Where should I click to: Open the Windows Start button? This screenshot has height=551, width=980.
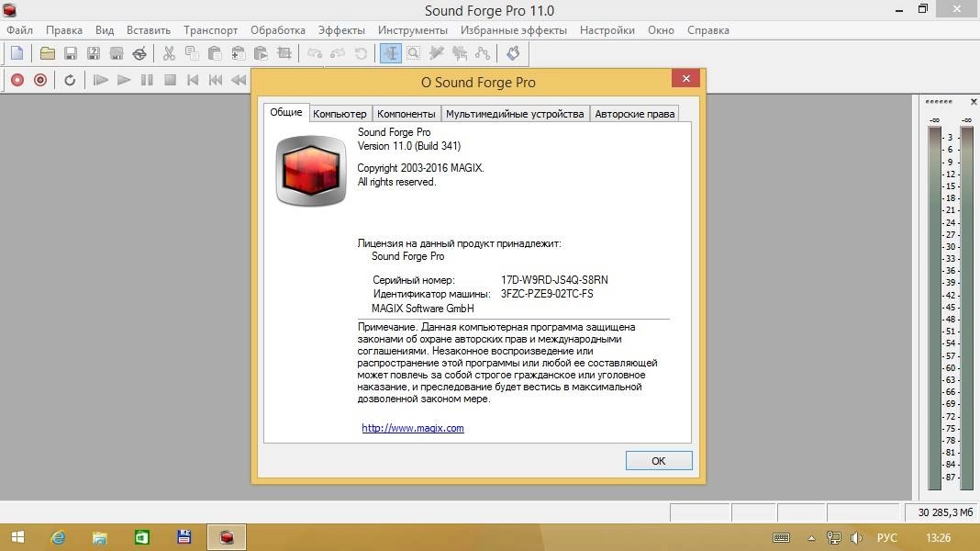17,537
